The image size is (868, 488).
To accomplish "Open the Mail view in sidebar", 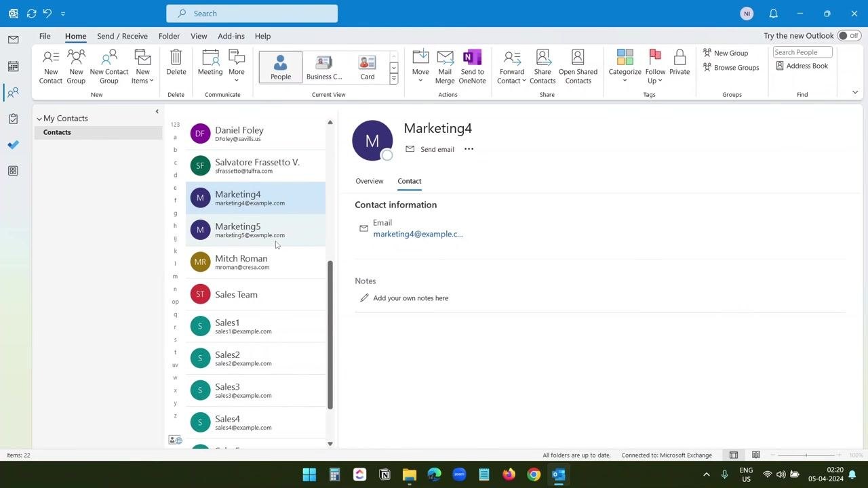I will (13, 39).
